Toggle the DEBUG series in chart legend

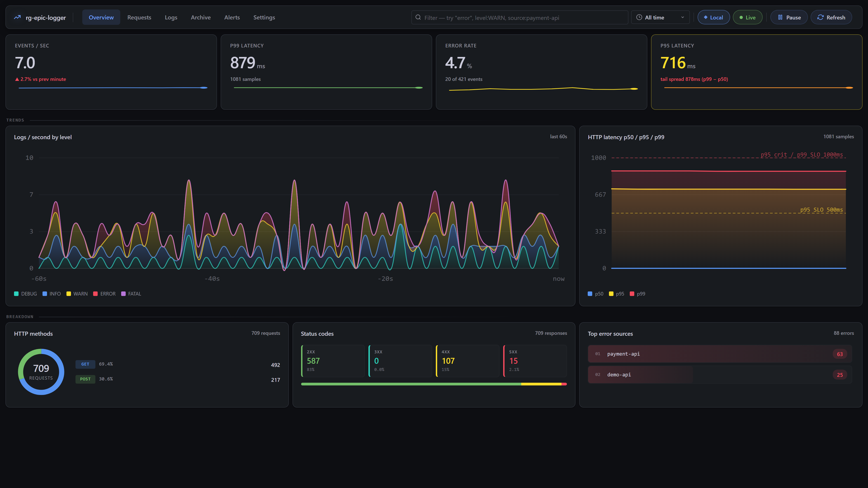25,294
